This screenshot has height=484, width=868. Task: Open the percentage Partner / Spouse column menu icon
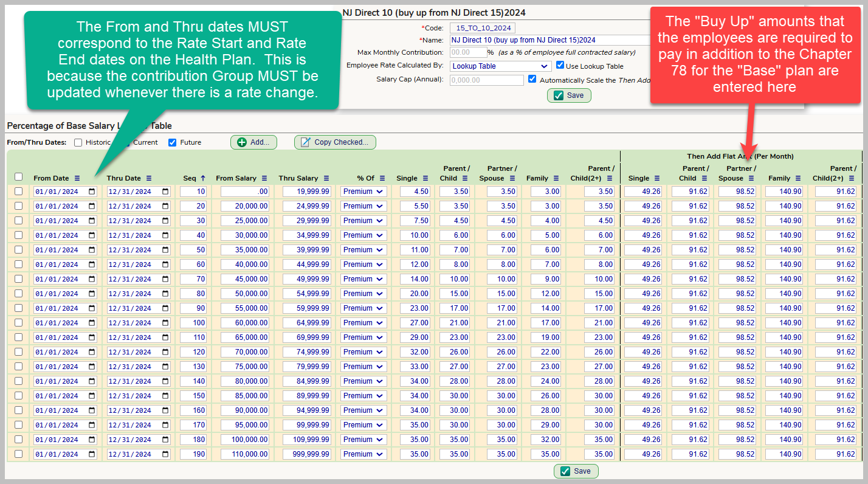(x=512, y=178)
